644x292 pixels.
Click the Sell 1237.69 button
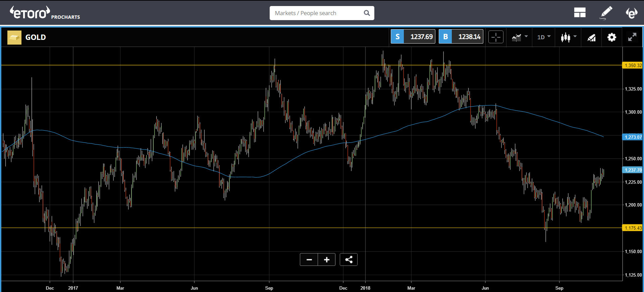413,37
